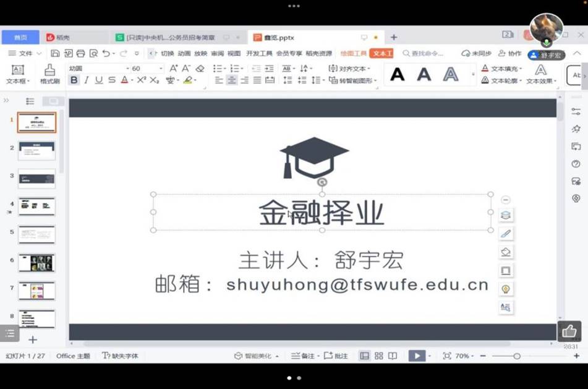Click the 智能美化 smart beautify button
This screenshot has height=389, width=588.
click(257, 356)
